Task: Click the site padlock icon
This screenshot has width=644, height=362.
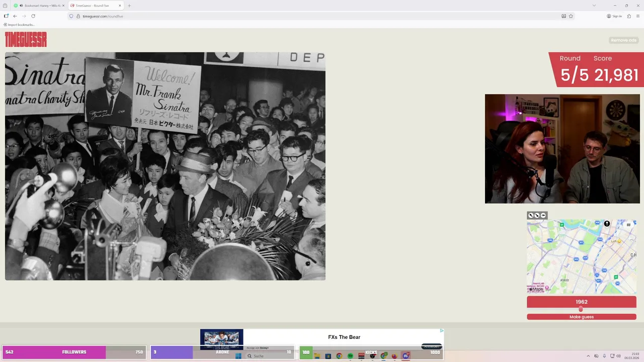Action: point(78,16)
